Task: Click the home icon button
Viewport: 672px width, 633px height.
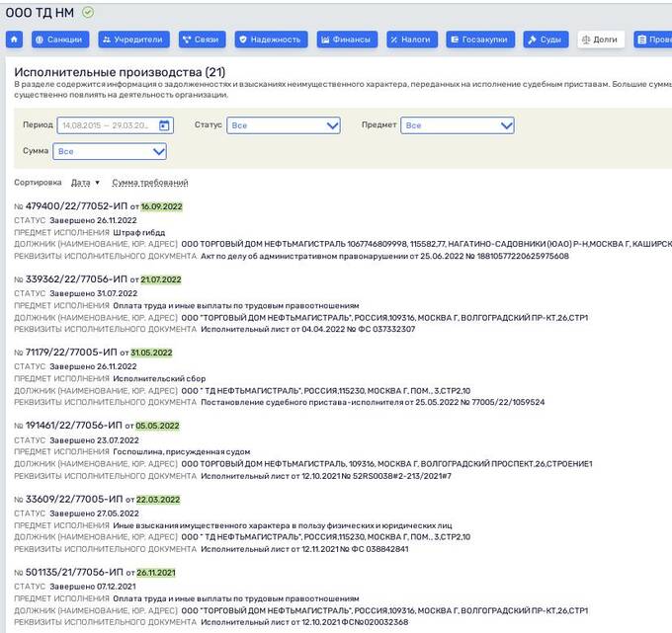Action: (15, 40)
